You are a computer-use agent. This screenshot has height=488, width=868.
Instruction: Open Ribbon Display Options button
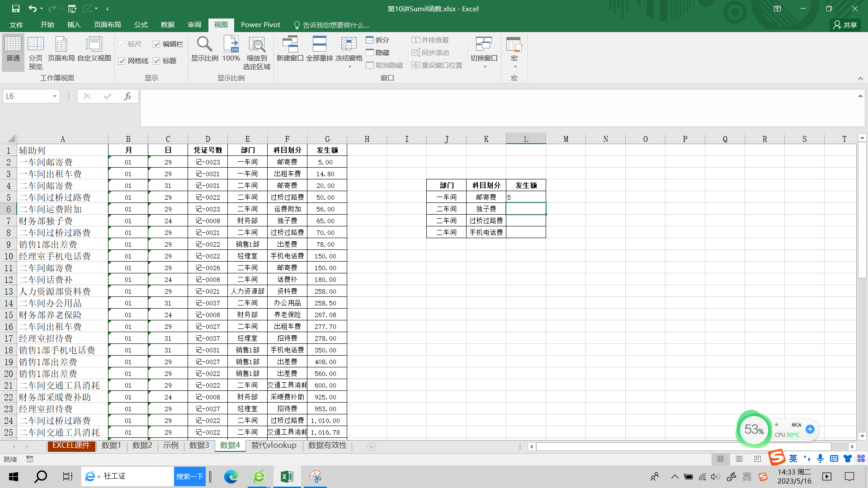coord(777,9)
